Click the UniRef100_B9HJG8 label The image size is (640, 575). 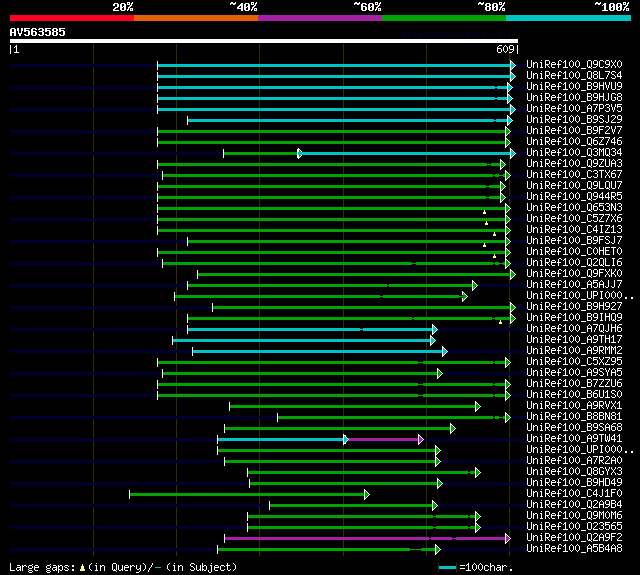(574, 98)
